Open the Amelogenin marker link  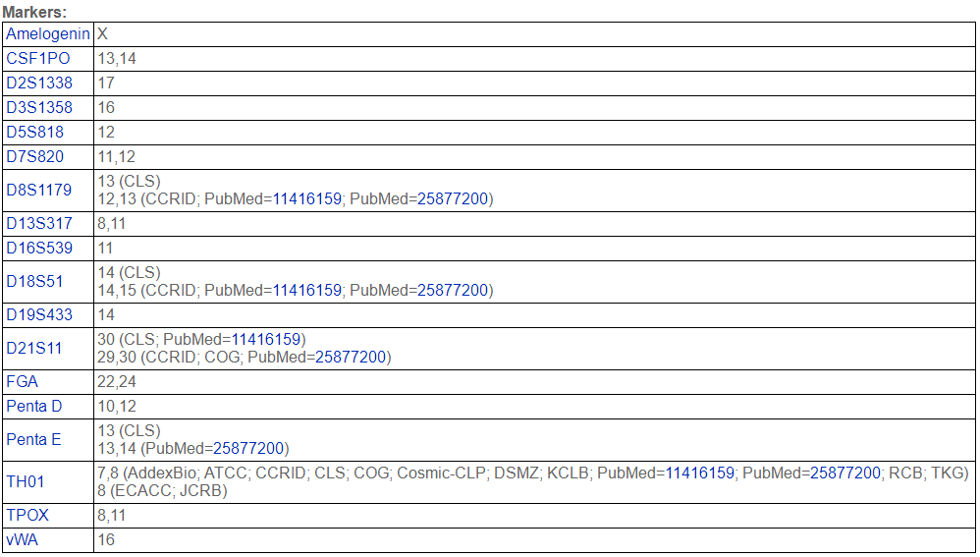(48, 34)
